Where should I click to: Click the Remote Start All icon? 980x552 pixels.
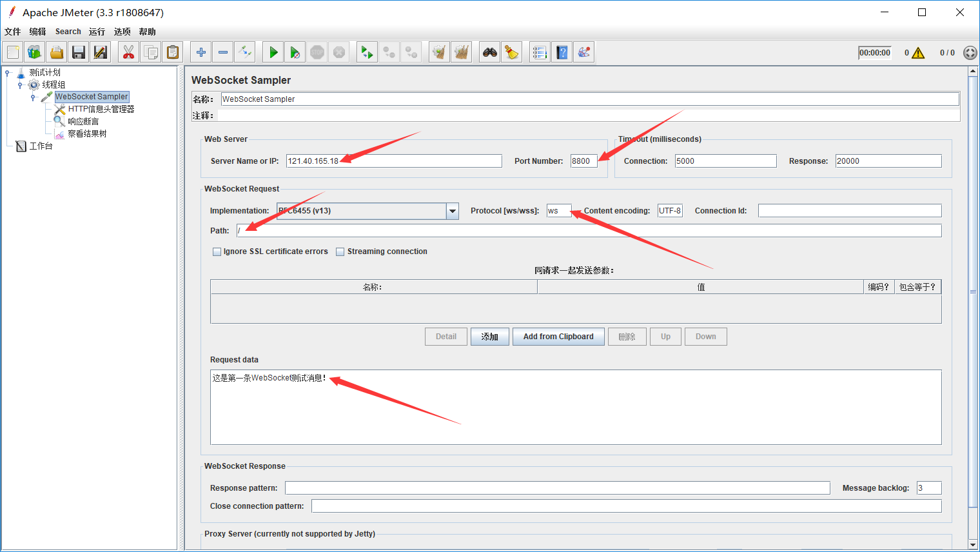point(367,52)
